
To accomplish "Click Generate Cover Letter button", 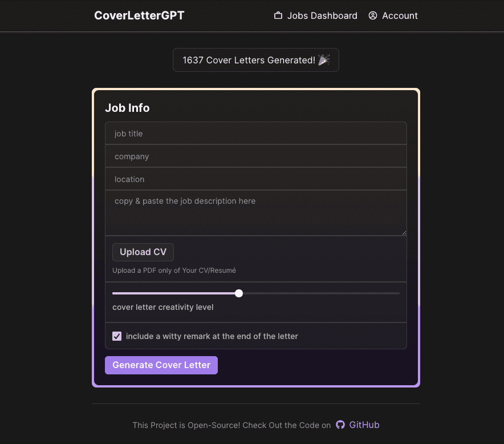I will [161, 365].
